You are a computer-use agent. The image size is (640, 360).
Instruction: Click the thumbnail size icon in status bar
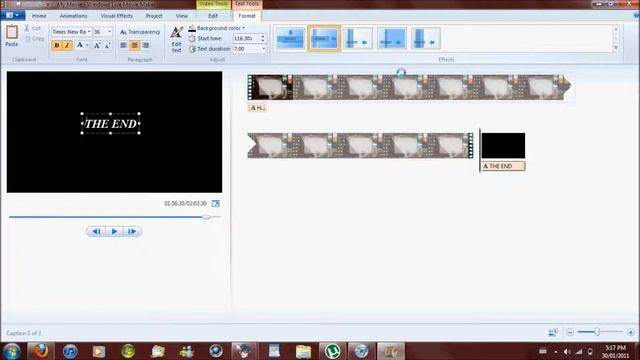pos(553,332)
